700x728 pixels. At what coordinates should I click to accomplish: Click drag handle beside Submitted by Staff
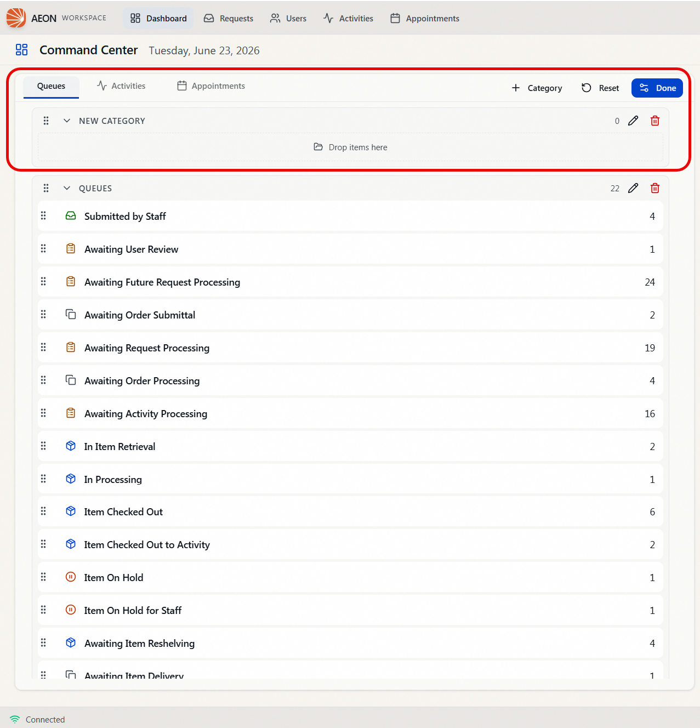43,216
